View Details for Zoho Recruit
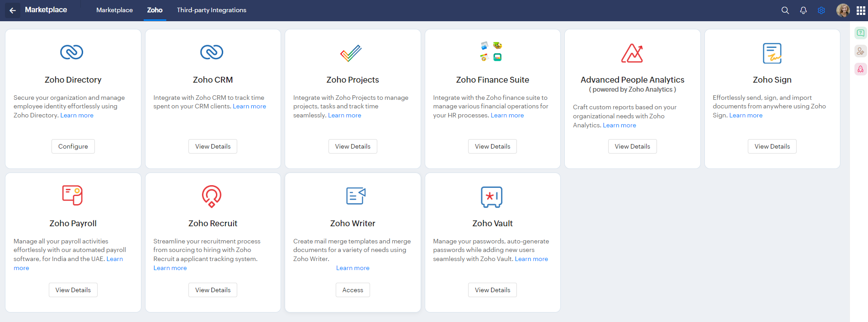The image size is (868, 322). pos(213,290)
